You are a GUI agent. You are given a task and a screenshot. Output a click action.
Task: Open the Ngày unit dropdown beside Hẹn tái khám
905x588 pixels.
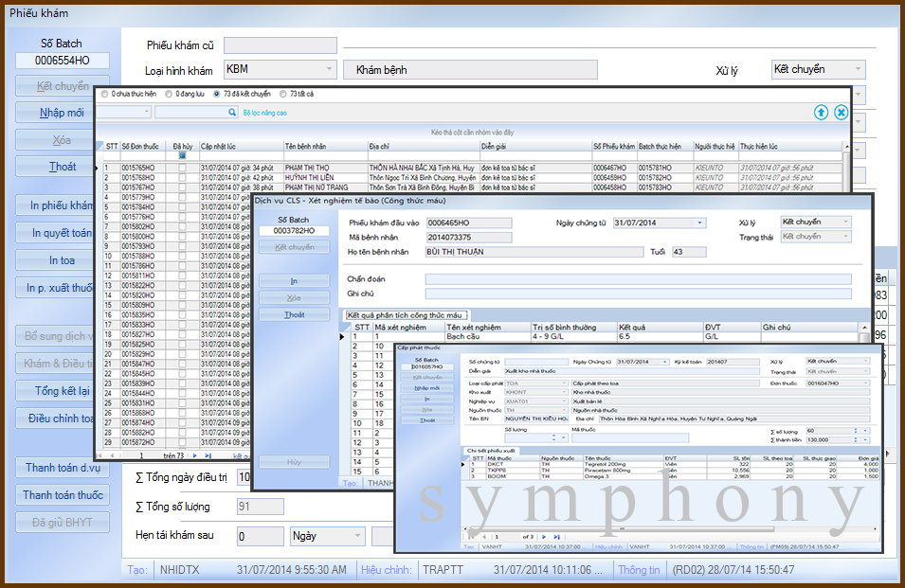pos(357,536)
